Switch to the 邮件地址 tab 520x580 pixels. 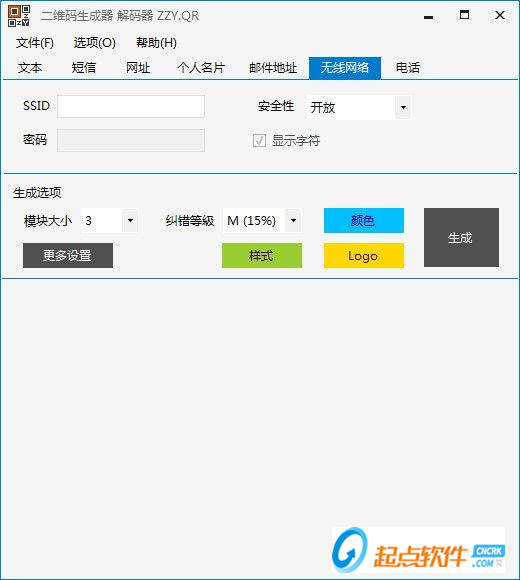click(273, 68)
